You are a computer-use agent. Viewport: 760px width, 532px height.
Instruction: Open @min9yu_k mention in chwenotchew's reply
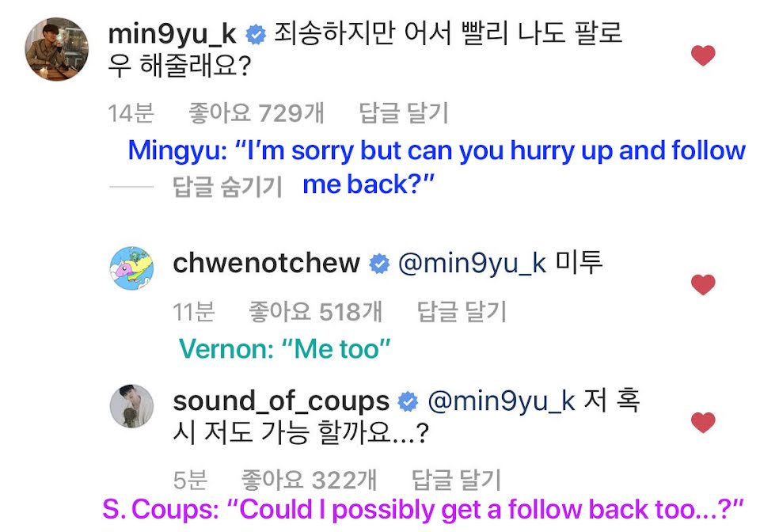472,264
